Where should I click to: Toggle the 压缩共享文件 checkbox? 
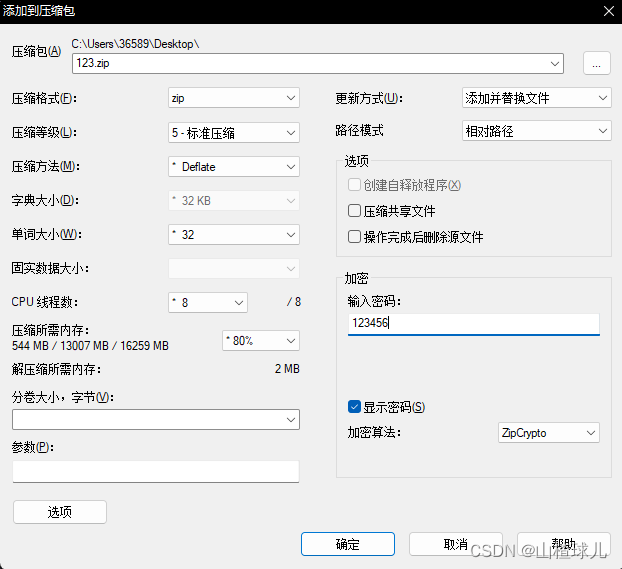tap(354, 211)
